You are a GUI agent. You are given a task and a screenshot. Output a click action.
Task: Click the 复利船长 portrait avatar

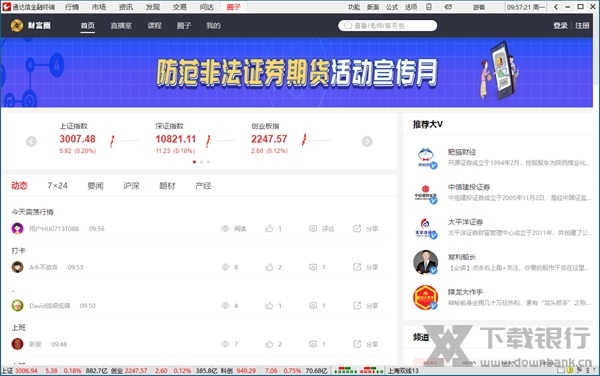426,262
